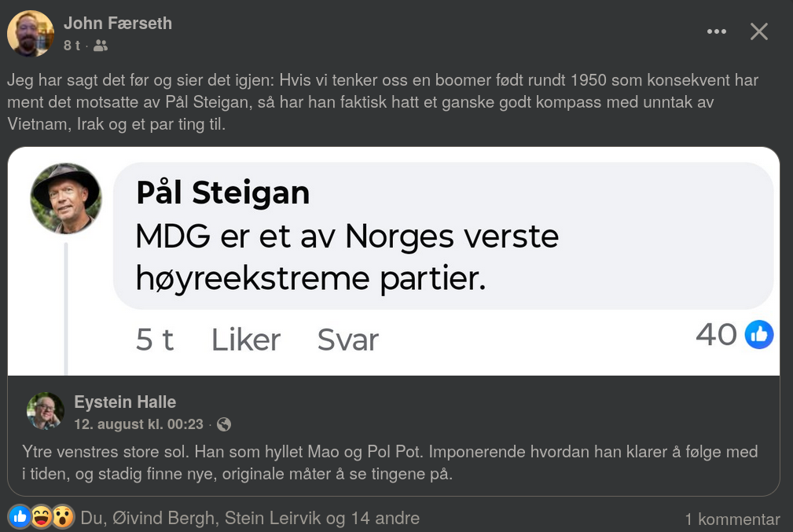Click the friends audience icon beside 8 t
Image resolution: width=793 pixels, height=532 pixels.
pyautogui.click(x=101, y=46)
